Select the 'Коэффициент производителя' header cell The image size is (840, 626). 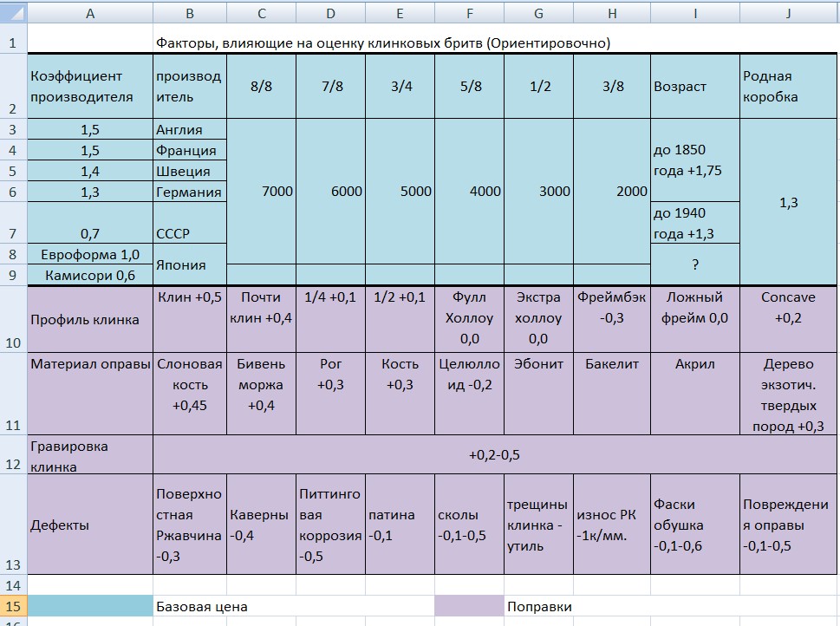click(x=90, y=86)
